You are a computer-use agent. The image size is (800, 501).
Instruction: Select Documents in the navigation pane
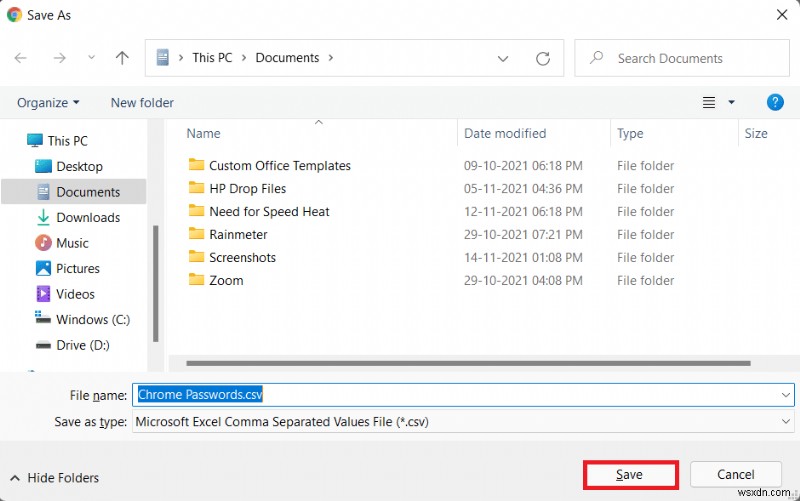[x=74, y=192]
